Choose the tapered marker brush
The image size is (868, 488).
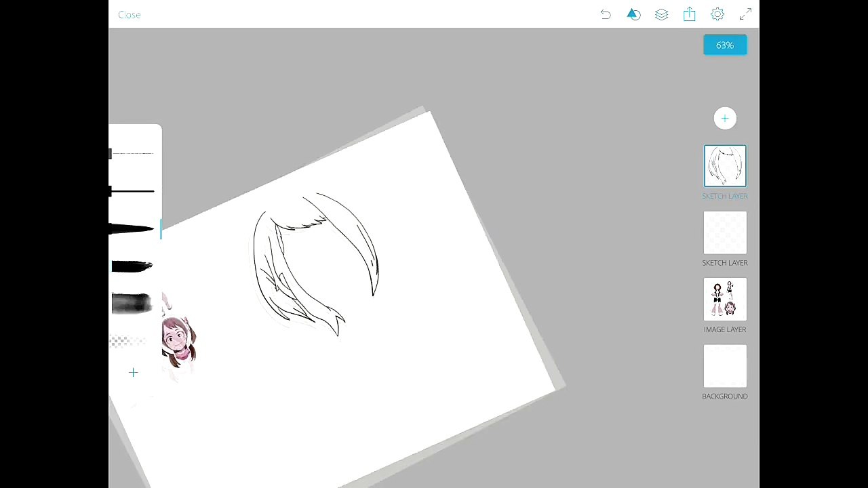pyautogui.click(x=132, y=229)
